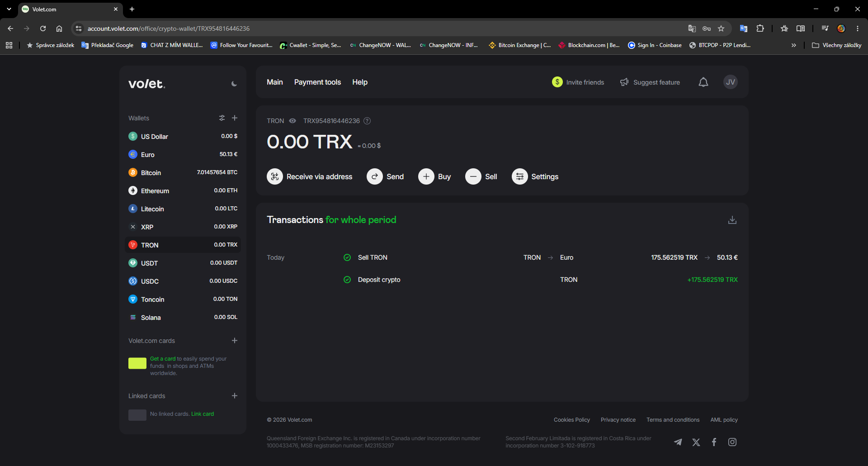Open browser extensions puzzle icon

pyautogui.click(x=760, y=29)
